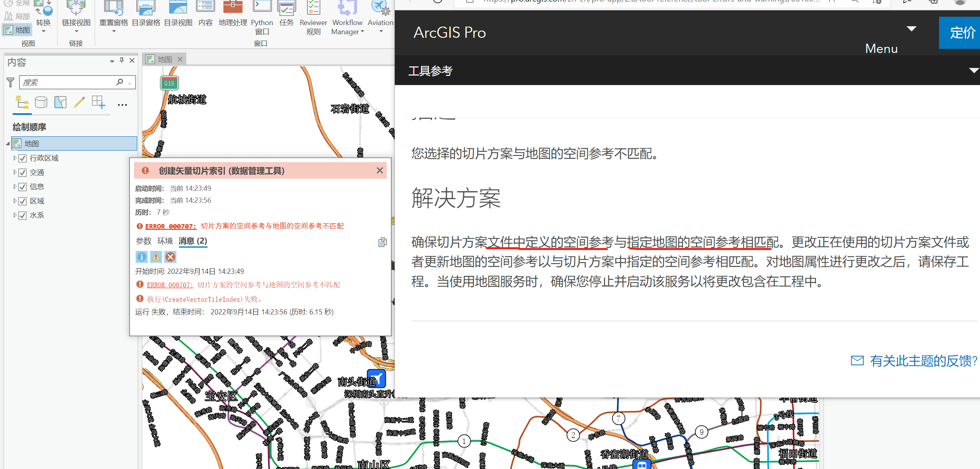The height and width of the screenshot is (469, 980).
Task: Open the 地理处理 Geoprocessing toolbox
Action: click(233, 14)
